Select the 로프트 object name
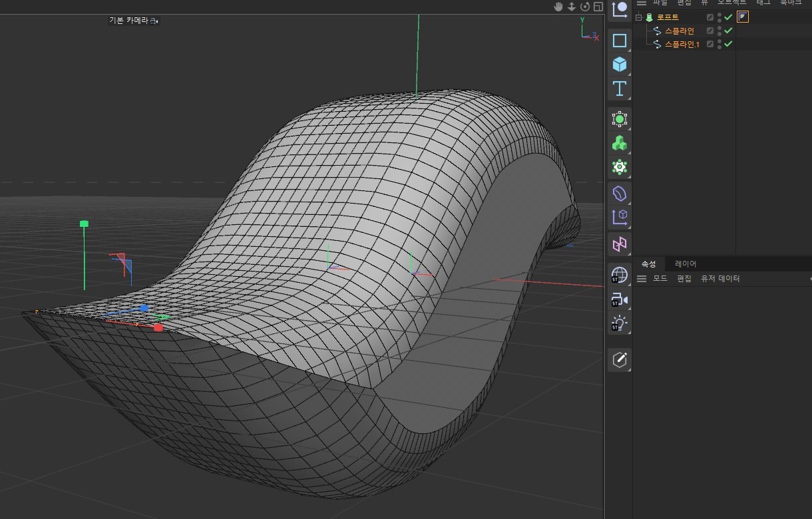This screenshot has height=519, width=812. coord(668,17)
